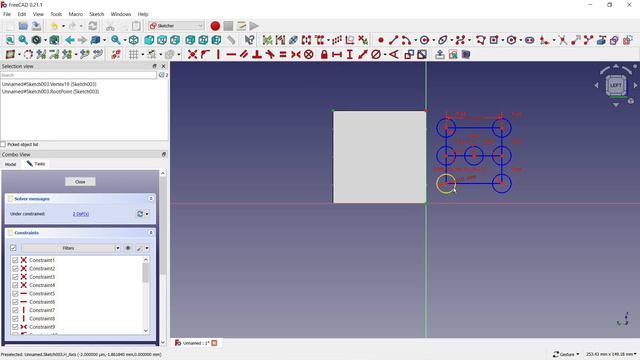Viewport: 640px width, 360px height.
Task: Click the navigation cube LEFT face
Action: tap(615, 85)
